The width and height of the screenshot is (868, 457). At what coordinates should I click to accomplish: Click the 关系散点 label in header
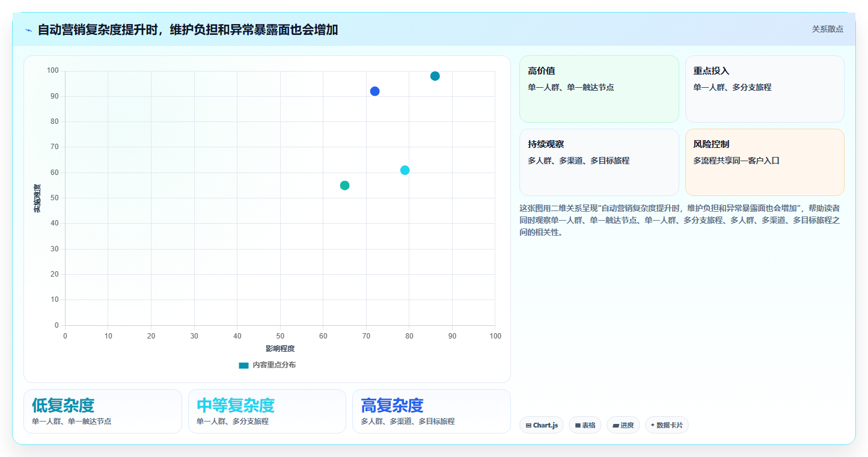pyautogui.click(x=827, y=29)
